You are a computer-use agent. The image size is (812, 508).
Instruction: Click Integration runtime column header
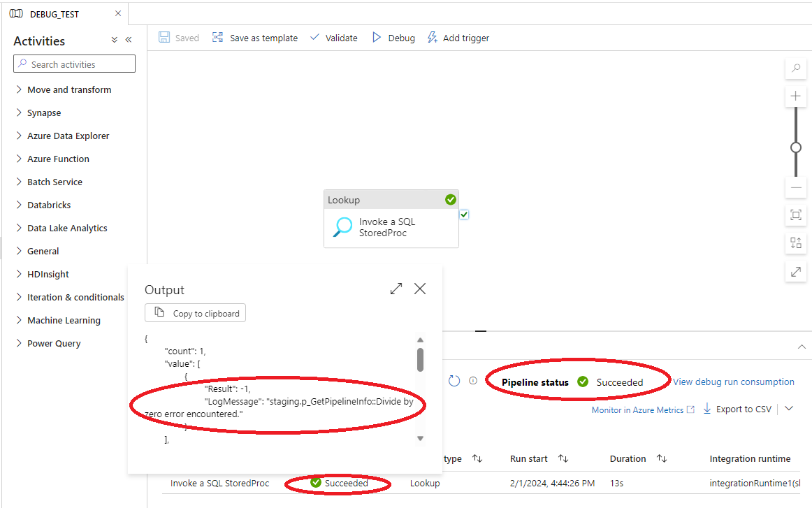[x=750, y=459]
